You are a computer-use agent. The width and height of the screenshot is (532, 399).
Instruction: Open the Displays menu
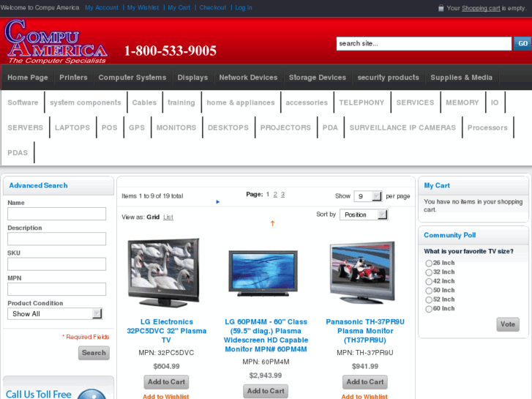[x=192, y=78]
